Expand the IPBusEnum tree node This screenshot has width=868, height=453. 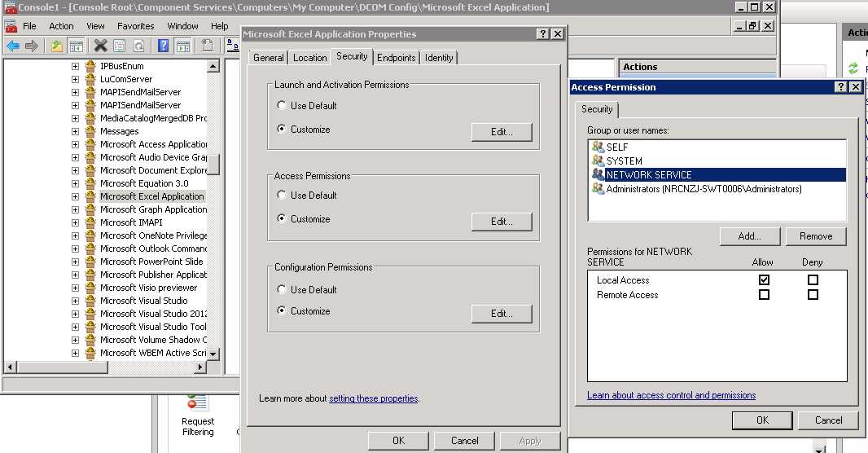pos(75,66)
